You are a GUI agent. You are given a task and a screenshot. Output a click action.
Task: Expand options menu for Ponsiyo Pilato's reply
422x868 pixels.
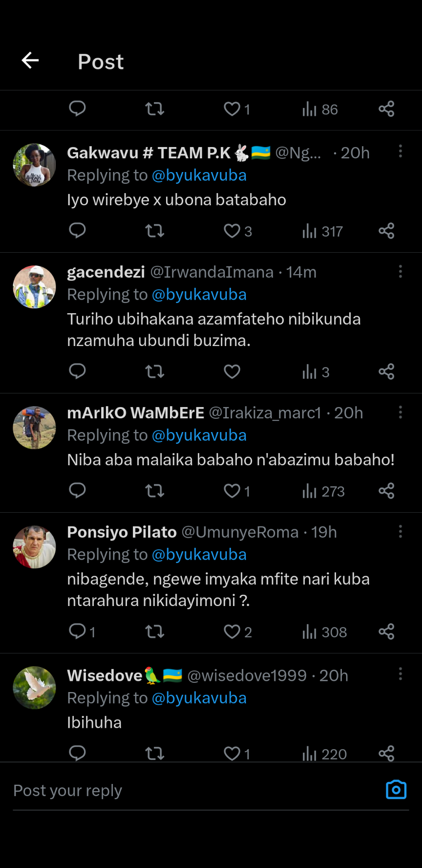point(401,532)
